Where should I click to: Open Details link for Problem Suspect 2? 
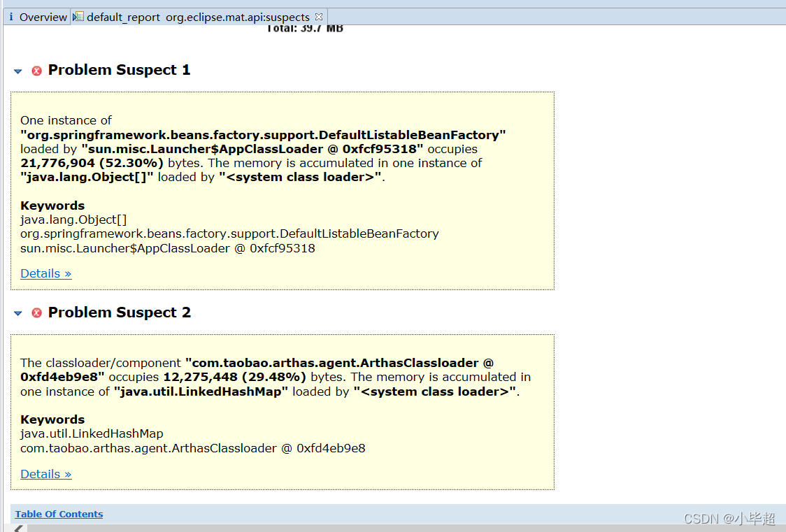point(46,474)
